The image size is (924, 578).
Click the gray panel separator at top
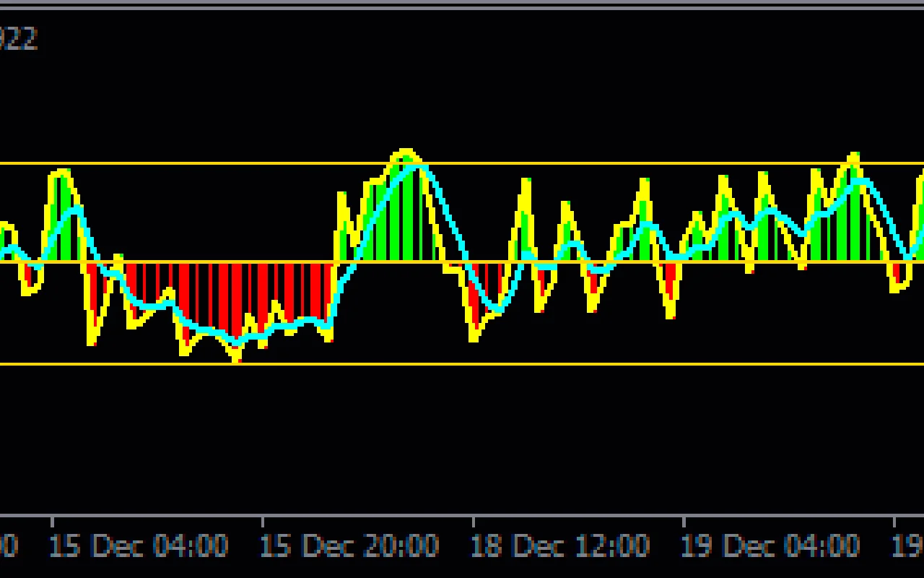point(462,4)
